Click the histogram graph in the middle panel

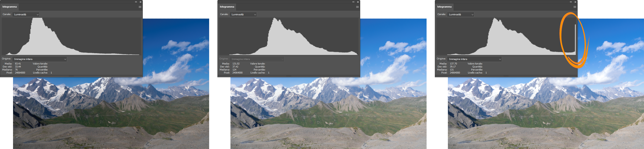coord(289,36)
